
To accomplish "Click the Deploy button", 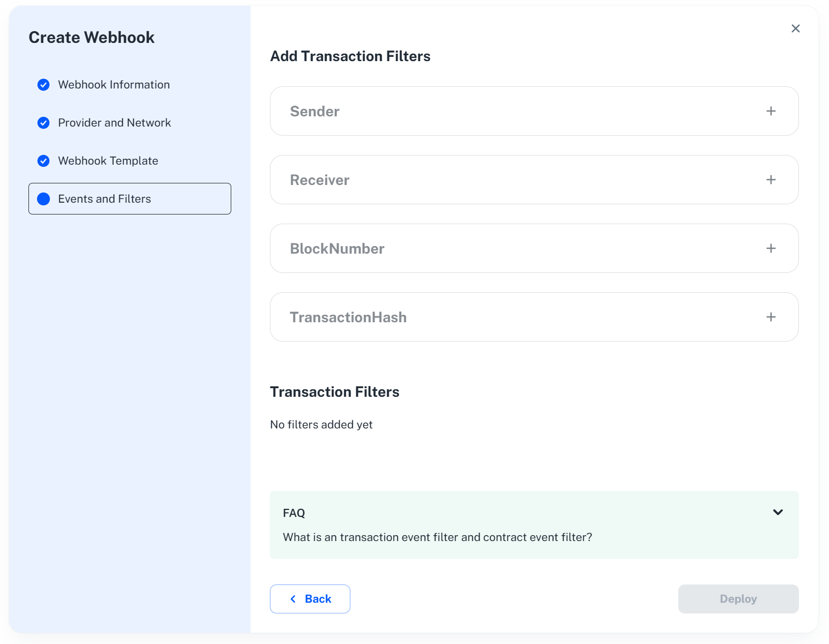I will [738, 599].
